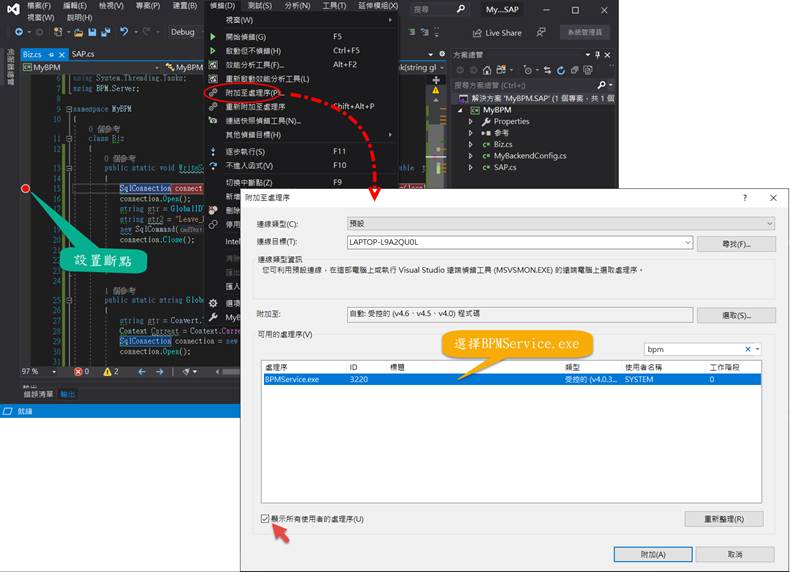Screen dimensions: 790x572
Task: Click the save file toolbar icon
Action: (x=92, y=32)
